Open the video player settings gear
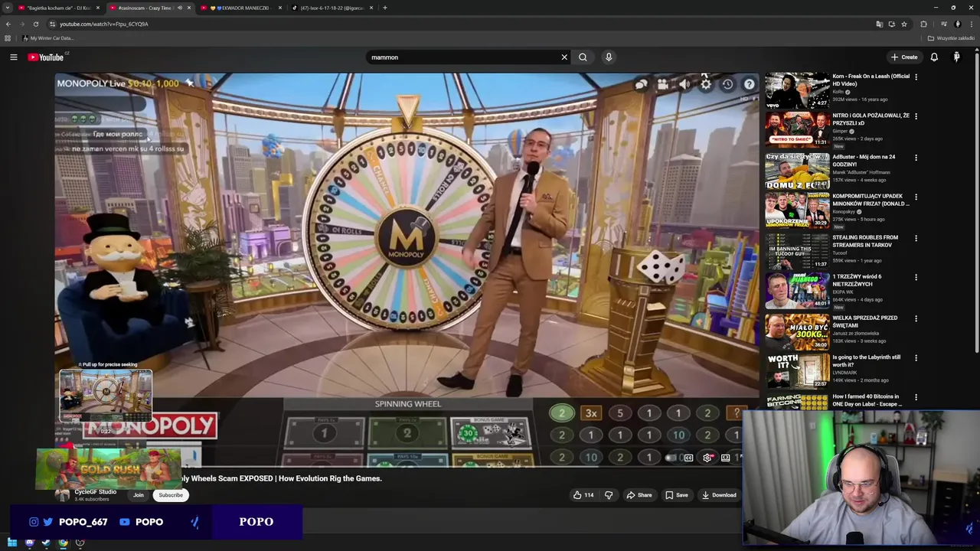Screen dimensions: 980x551 (707, 458)
